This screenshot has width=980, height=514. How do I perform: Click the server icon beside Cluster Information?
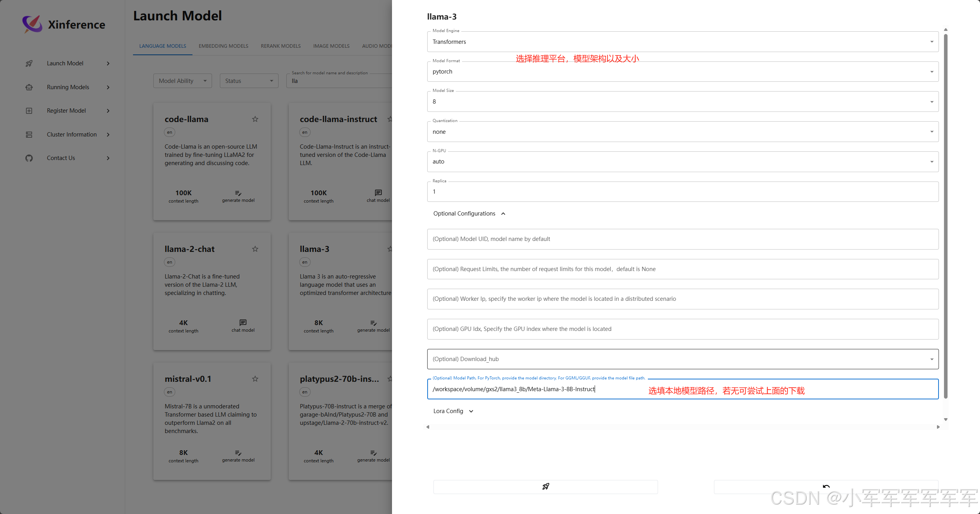(x=29, y=135)
